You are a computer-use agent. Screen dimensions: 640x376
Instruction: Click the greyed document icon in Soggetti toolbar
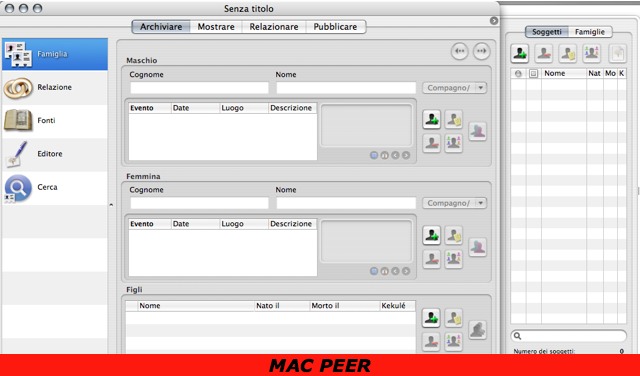click(x=618, y=53)
